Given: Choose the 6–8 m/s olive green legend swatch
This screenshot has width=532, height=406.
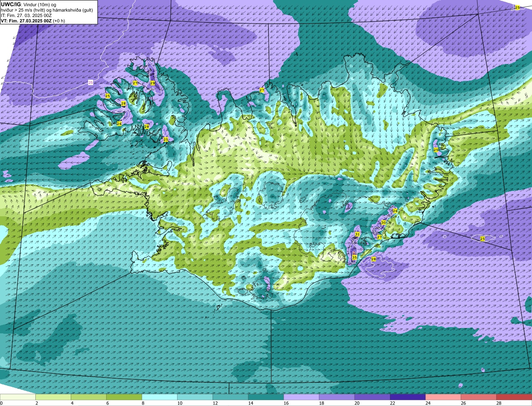Looking at the screenshot, I should pyautogui.click(x=124, y=397).
